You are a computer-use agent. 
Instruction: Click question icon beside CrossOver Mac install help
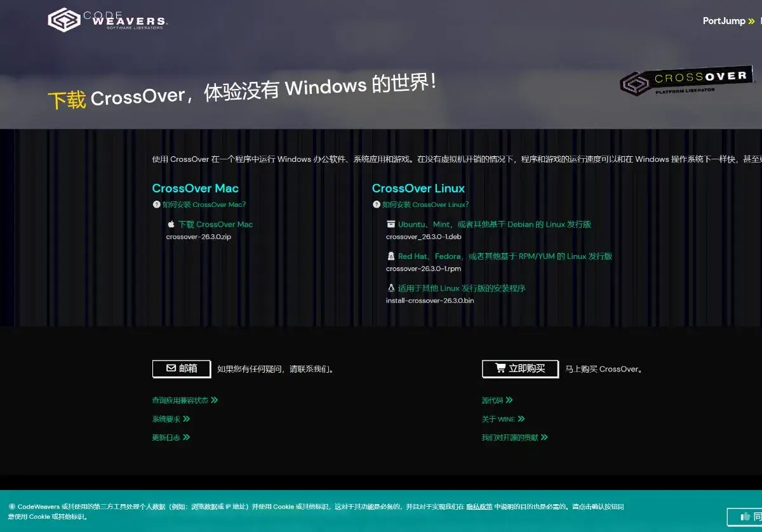(x=156, y=204)
